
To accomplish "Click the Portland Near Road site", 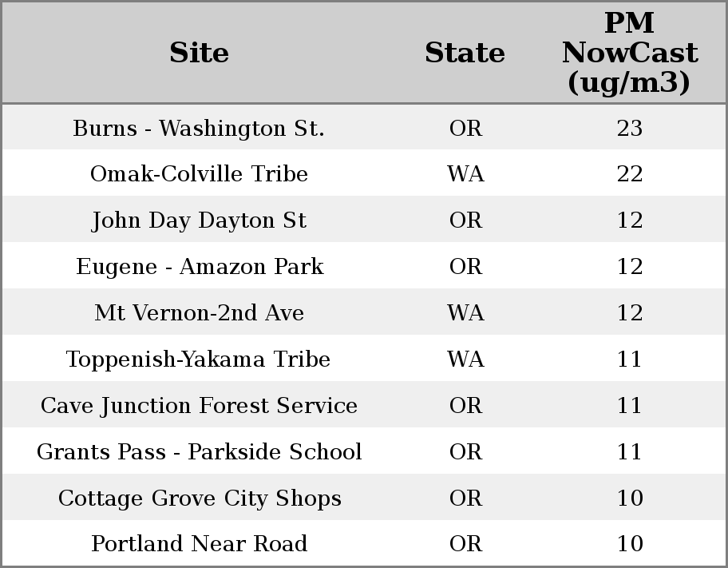I will click(x=199, y=544).
